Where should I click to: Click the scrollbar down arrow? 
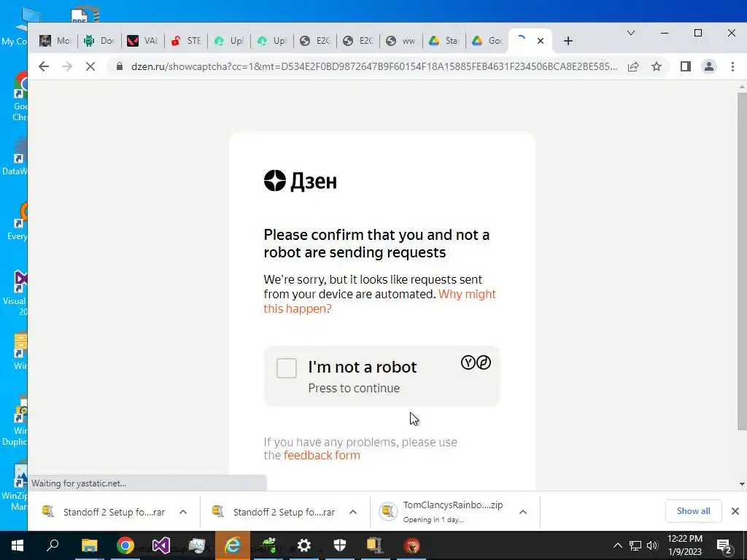(742, 484)
